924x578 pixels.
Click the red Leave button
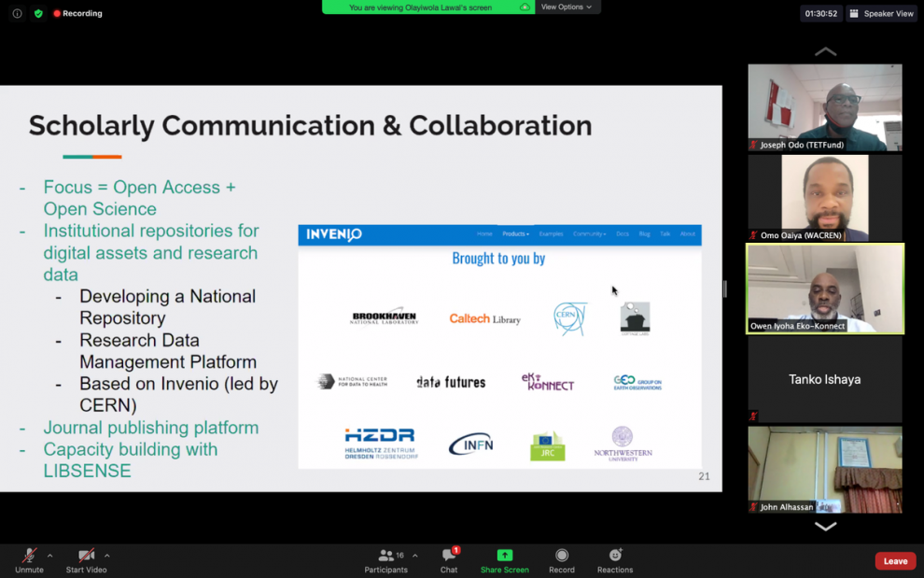895,561
